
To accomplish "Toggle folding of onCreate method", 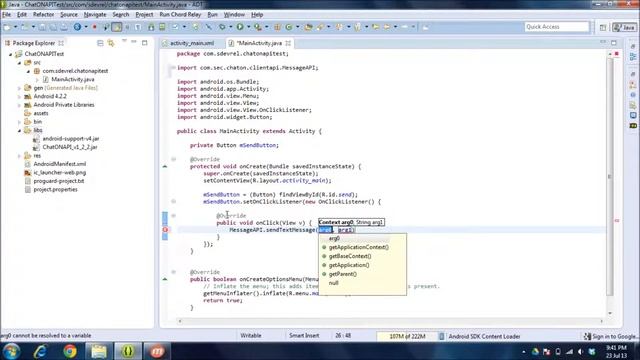I will pyautogui.click(x=173, y=159).
